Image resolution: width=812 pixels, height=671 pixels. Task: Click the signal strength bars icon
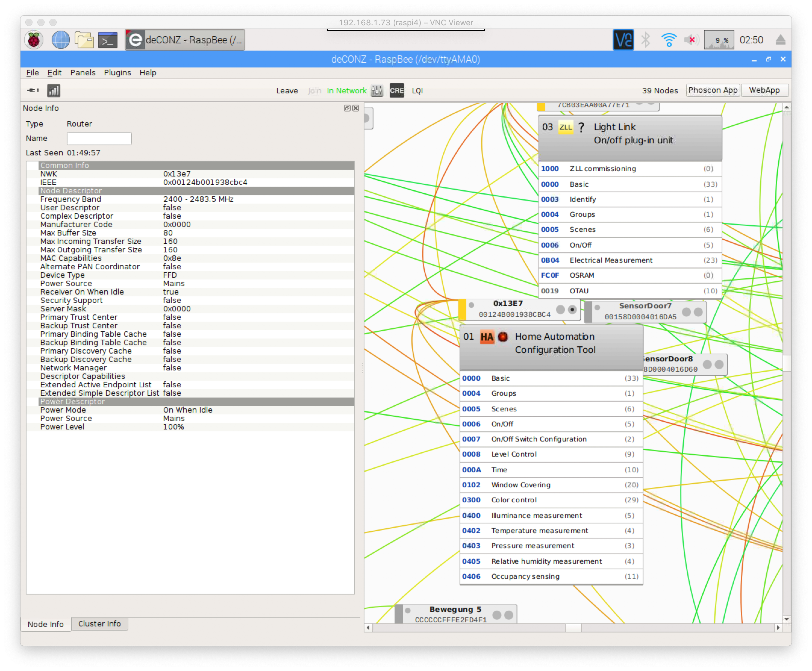click(x=54, y=90)
